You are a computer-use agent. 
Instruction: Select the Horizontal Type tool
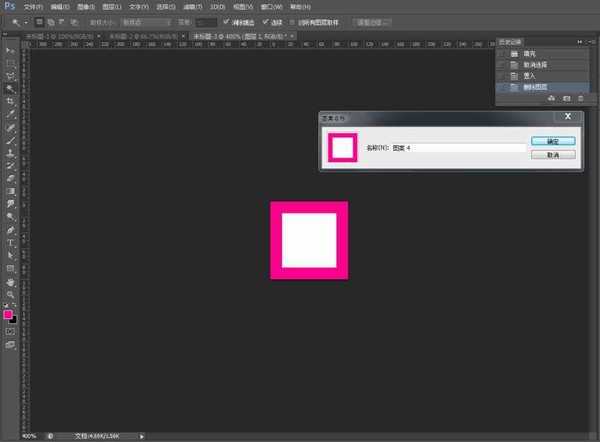[10, 242]
